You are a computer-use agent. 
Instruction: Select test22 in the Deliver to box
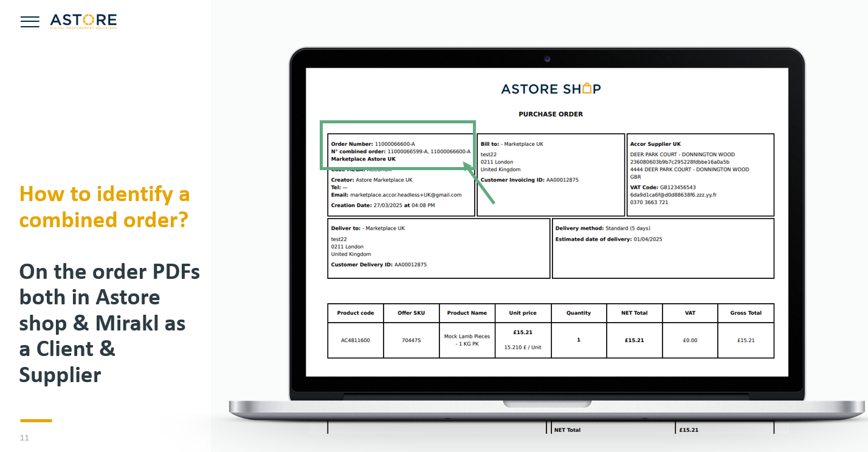(x=339, y=239)
